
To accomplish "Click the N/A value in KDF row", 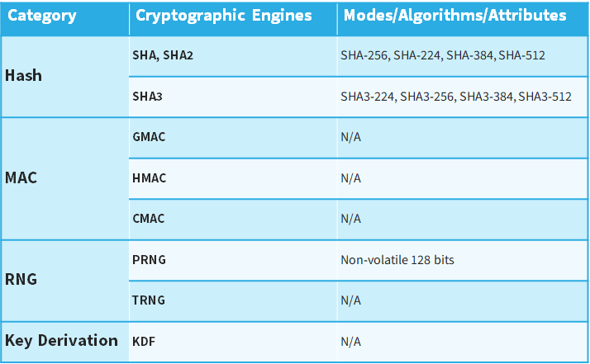I will click(351, 341).
